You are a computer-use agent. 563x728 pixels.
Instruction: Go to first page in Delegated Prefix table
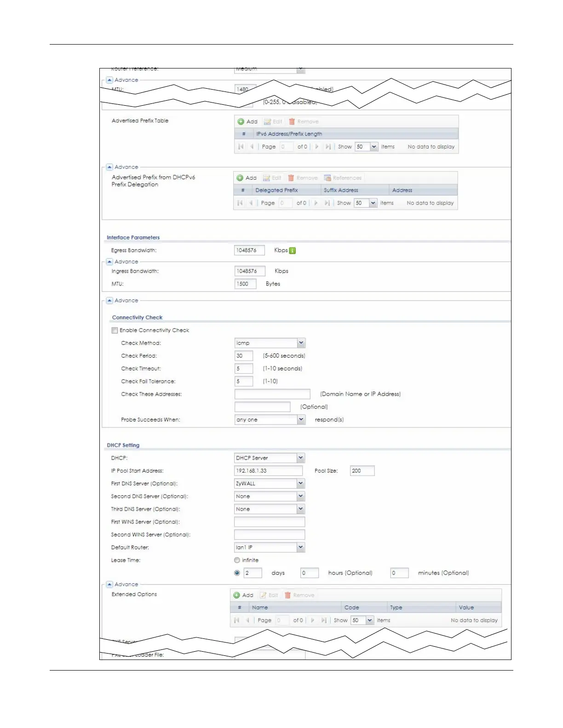(x=240, y=203)
